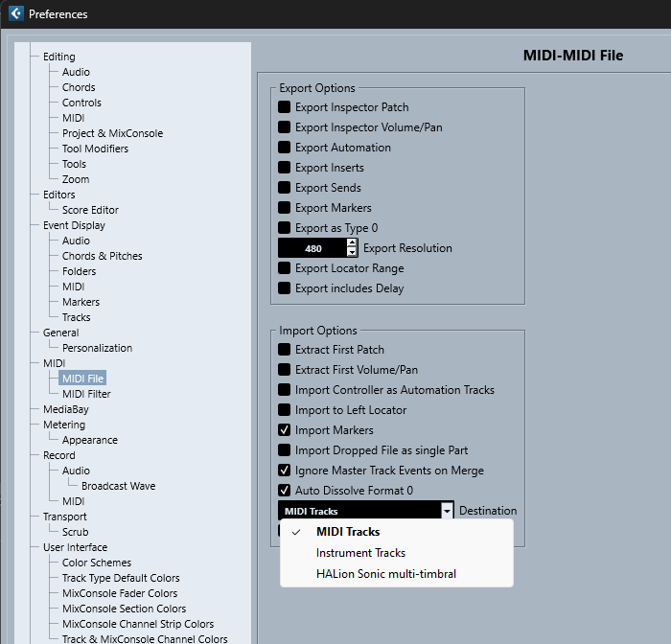This screenshot has width=671, height=644.
Task: Select Metering category
Action: tap(64, 425)
